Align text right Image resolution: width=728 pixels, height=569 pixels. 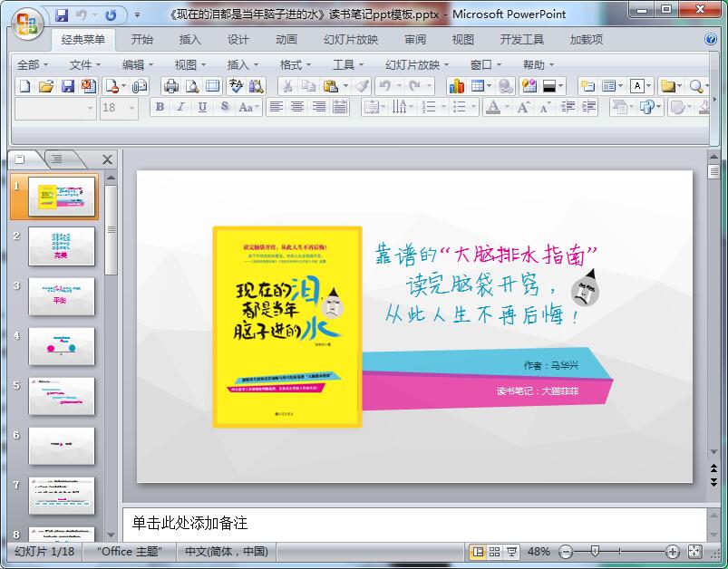(319, 107)
